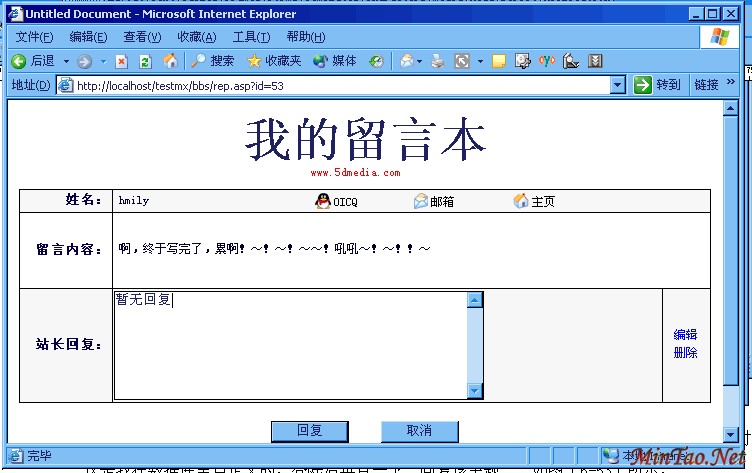
Task: Click the Back navigation arrow icon
Action: pos(18,61)
